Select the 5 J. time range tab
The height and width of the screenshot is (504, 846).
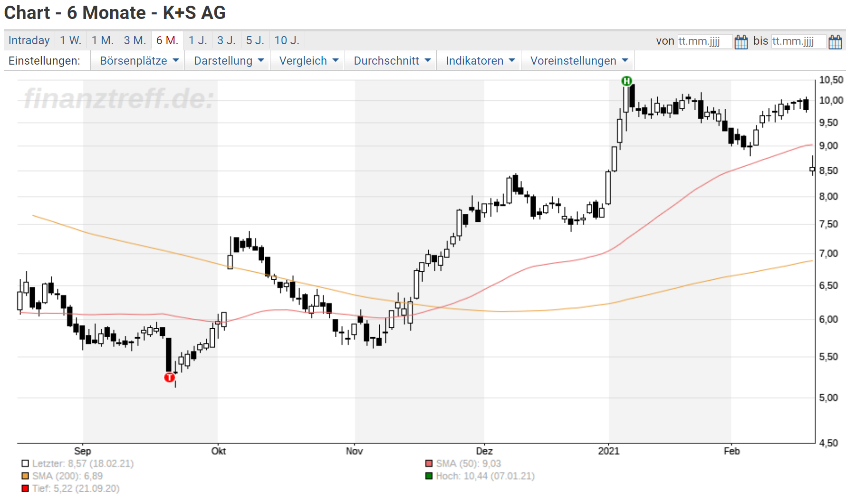pyautogui.click(x=255, y=40)
